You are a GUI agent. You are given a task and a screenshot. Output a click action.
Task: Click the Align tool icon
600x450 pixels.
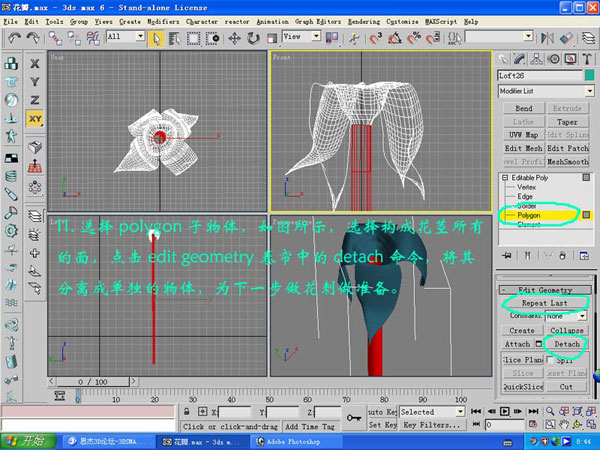pyautogui.click(x=566, y=38)
